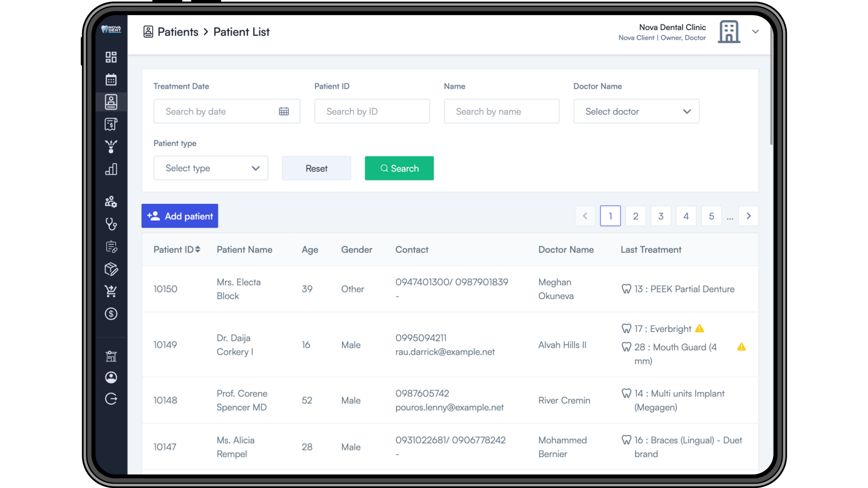Go to page 3 of patient list
868x488 pixels.
(x=661, y=216)
